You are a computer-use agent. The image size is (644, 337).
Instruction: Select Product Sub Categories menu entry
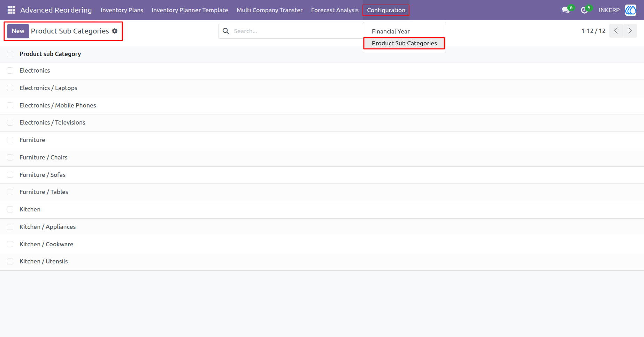[404, 43]
